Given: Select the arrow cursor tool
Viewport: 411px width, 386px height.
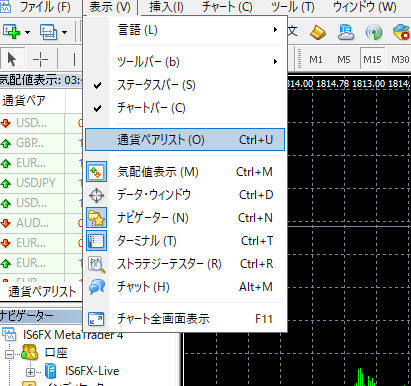Looking at the screenshot, I should tap(12, 59).
